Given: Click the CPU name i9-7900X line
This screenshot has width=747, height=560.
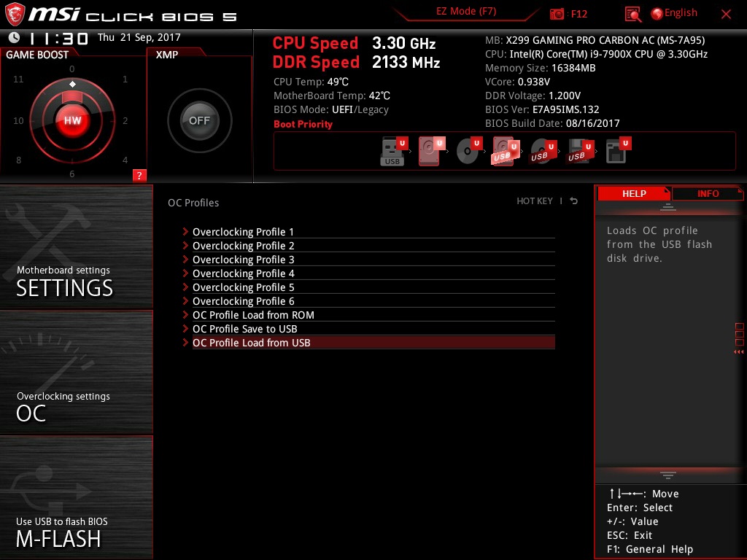Looking at the screenshot, I should 597,54.
